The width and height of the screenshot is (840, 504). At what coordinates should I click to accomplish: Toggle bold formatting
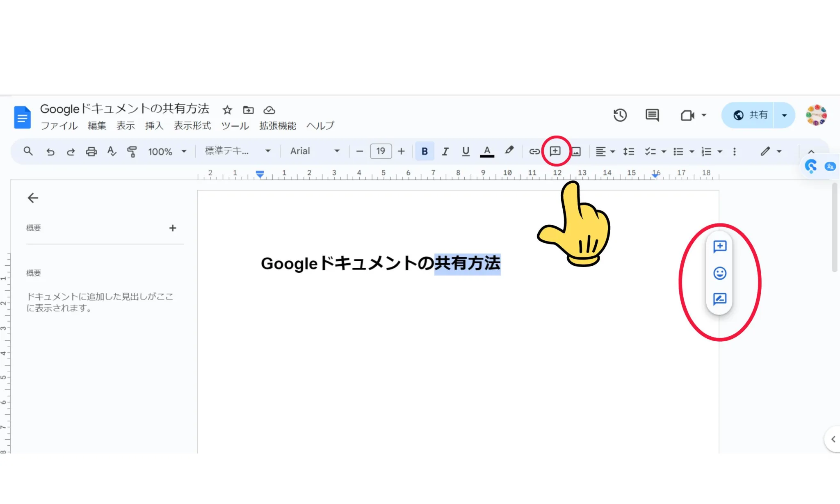click(425, 151)
